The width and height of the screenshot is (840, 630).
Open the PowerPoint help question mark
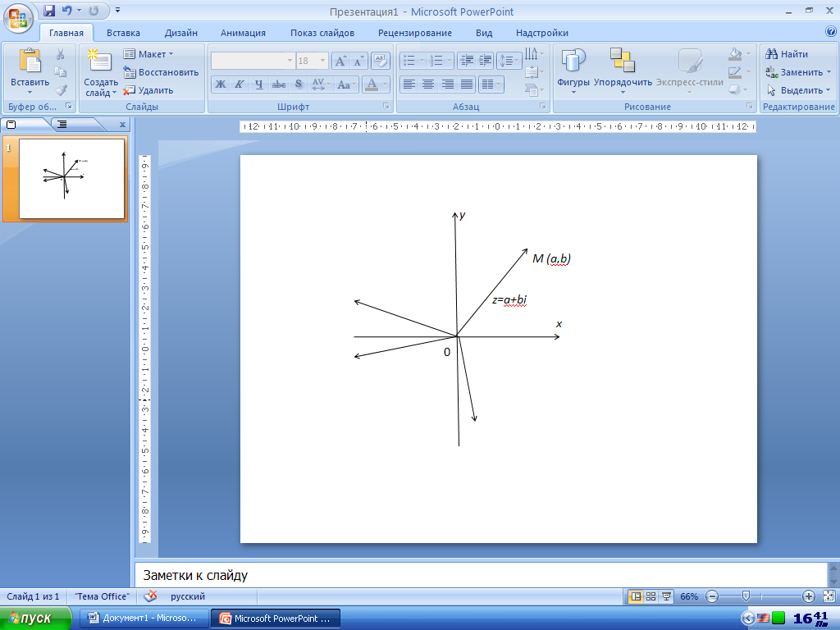pos(830,32)
